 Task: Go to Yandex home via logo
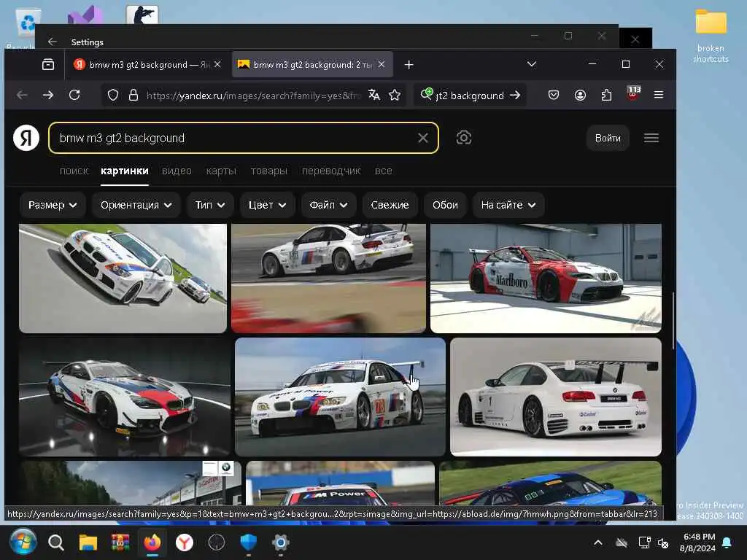tap(26, 138)
